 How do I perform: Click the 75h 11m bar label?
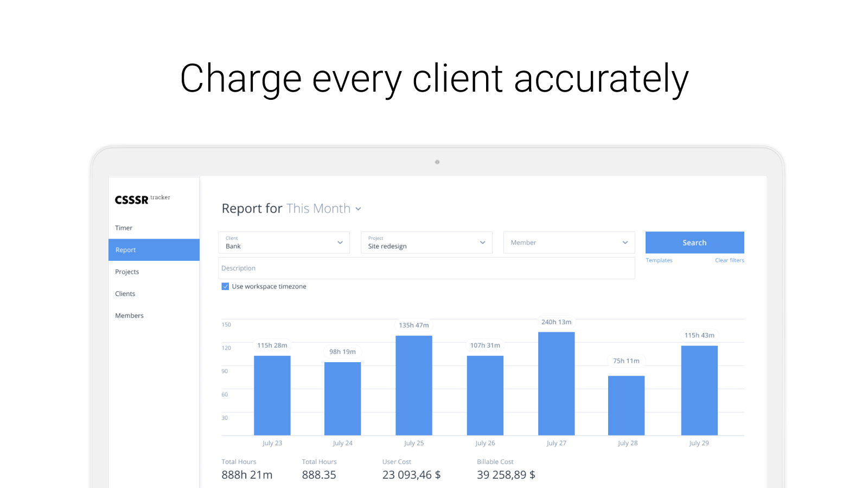627,361
